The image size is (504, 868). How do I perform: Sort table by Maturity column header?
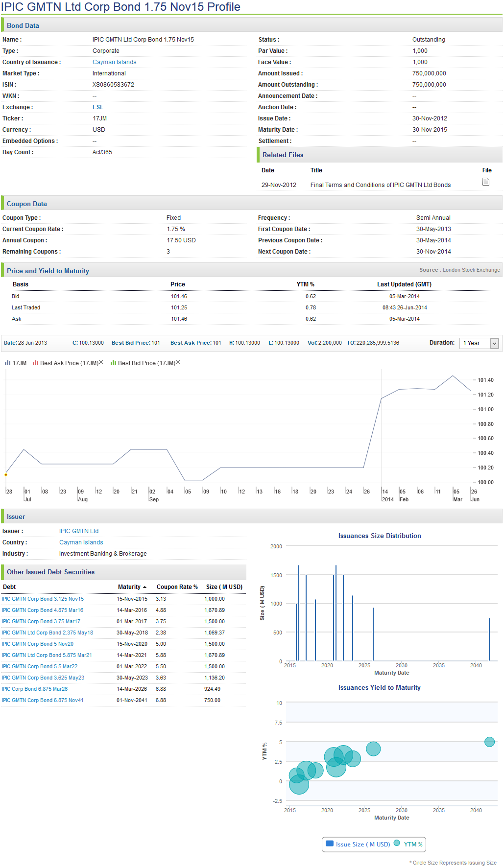point(129,587)
